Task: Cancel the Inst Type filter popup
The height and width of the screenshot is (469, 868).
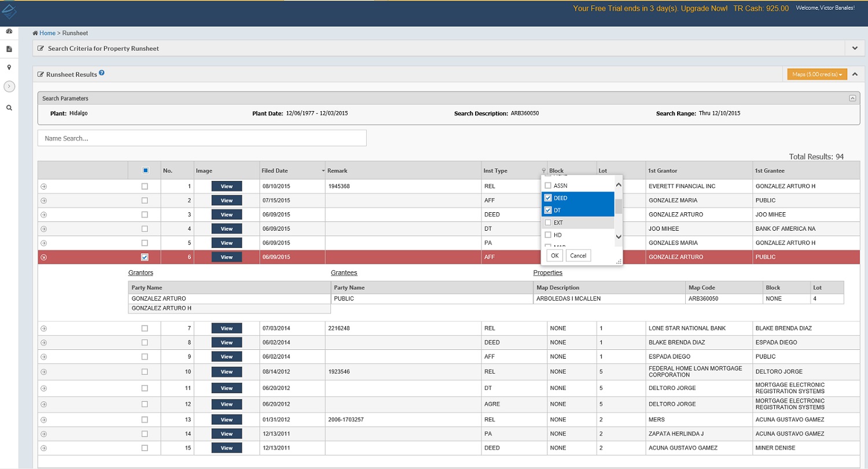Action: coord(578,256)
